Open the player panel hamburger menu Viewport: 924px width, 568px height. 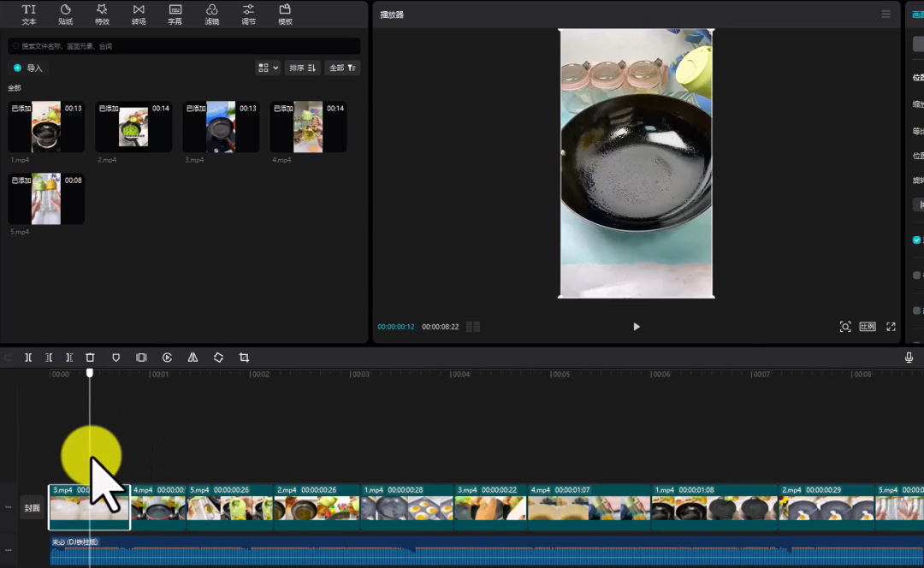click(x=885, y=15)
